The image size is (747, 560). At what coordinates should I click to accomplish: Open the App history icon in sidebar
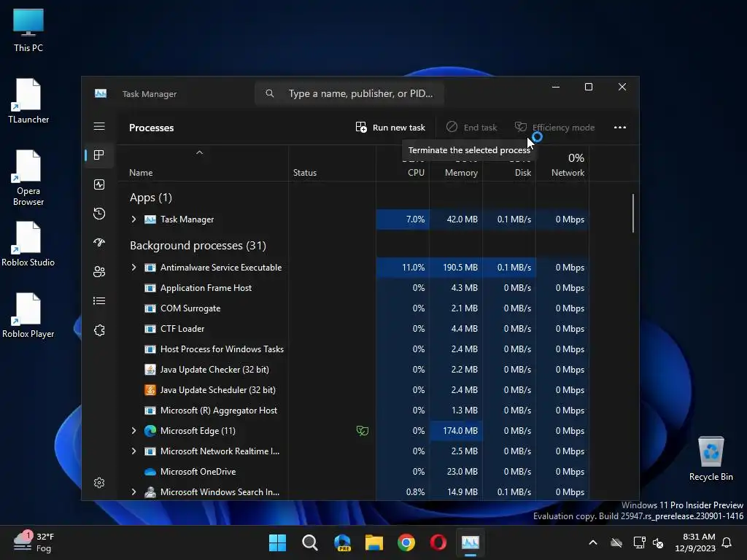pyautogui.click(x=99, y=214)
